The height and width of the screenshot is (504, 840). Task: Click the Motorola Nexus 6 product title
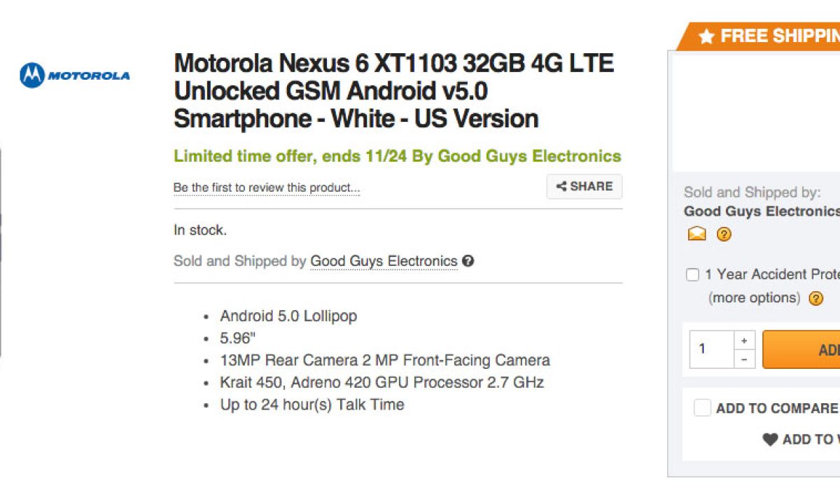(x=393, y=91)
